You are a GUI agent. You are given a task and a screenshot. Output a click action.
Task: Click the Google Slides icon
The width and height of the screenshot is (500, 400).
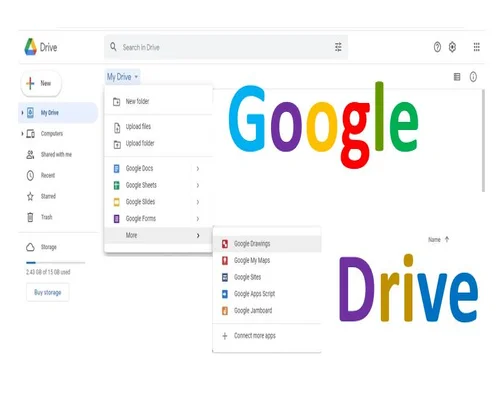(116, 202)
